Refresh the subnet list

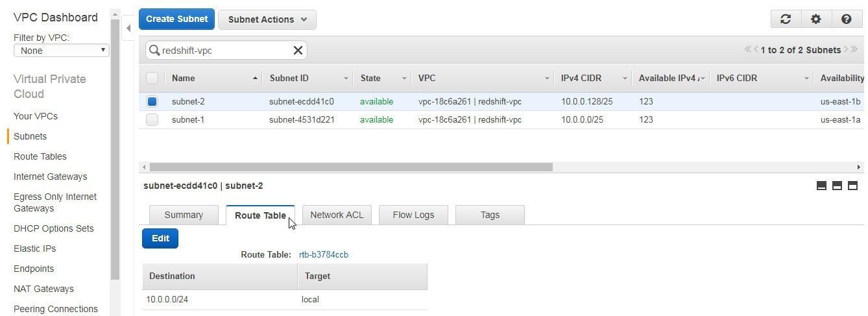pyautogui.click(x=786, y=19)
